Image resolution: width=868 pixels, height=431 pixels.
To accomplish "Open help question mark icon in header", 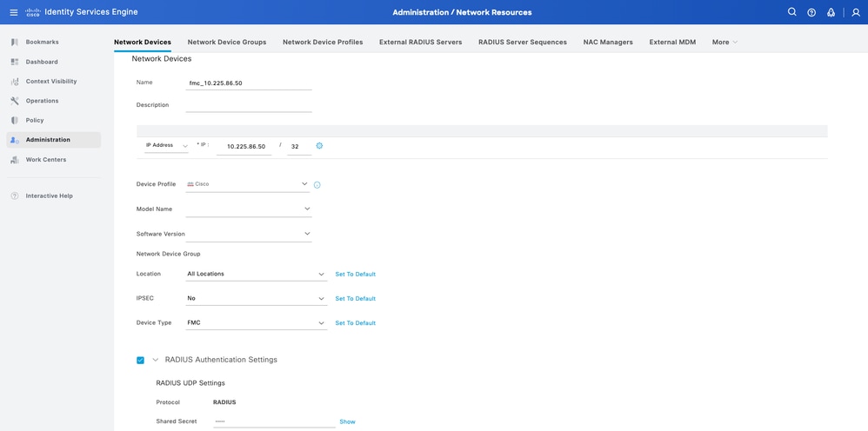I will [811, 12].
